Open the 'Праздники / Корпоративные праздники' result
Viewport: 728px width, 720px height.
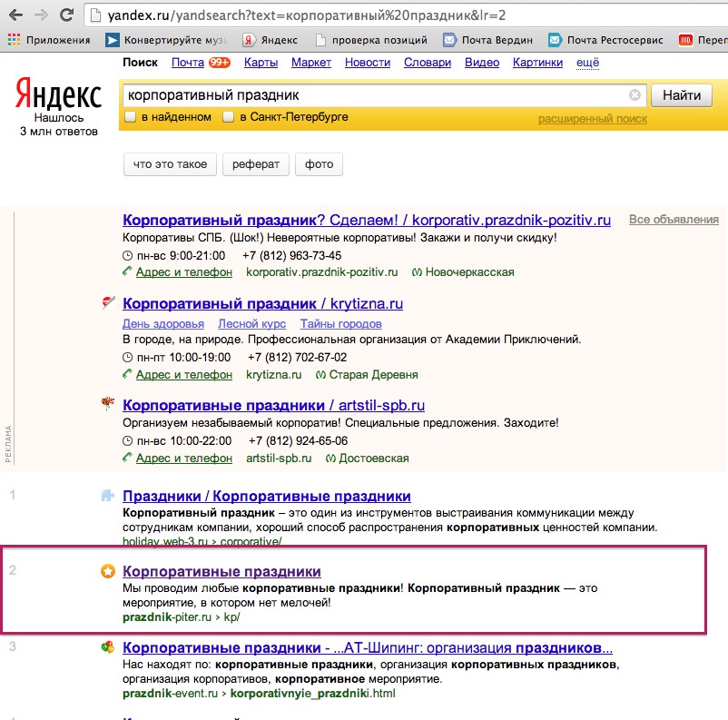267,496
